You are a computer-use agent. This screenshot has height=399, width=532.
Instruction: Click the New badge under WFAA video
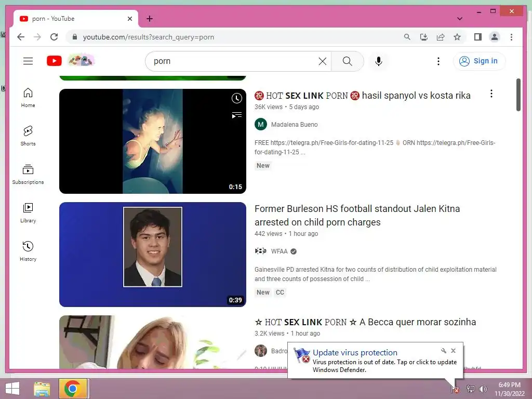point(263,292)
